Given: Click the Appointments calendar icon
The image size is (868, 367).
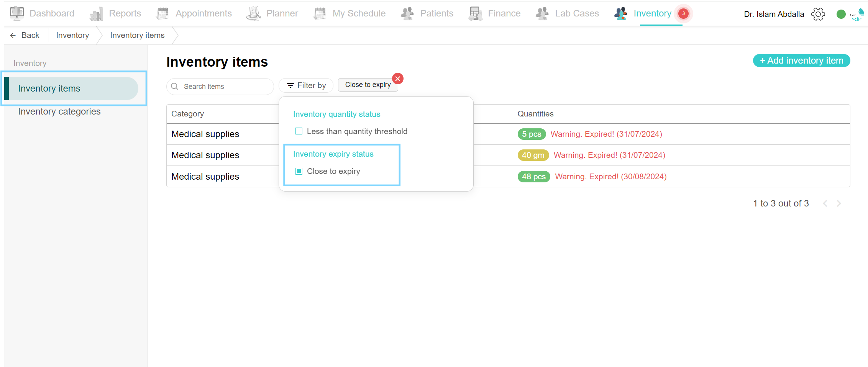Looking at the screenshot, I should point(162,14).
